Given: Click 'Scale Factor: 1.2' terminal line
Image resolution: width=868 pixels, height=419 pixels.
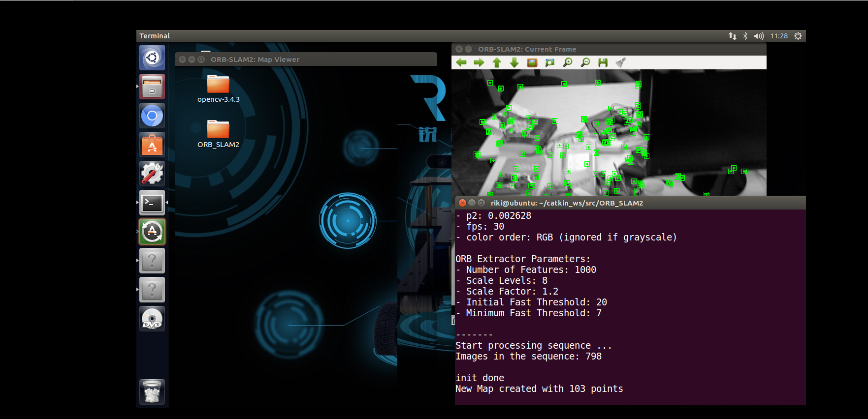Looking at the screenshot, I should 507,291.
